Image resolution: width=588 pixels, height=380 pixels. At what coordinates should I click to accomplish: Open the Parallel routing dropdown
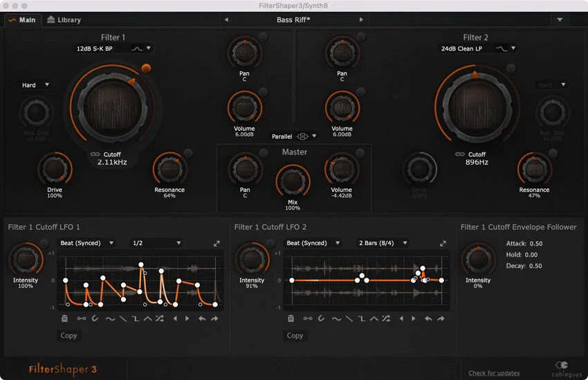pos(295,136)
